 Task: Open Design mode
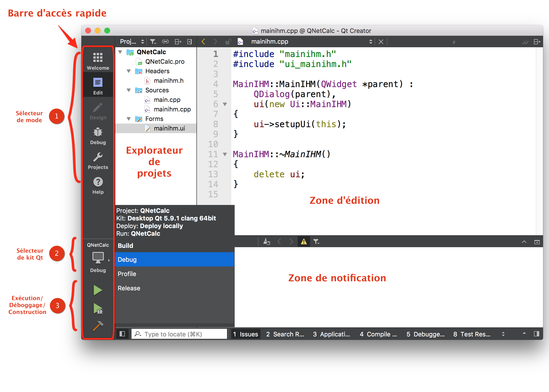pyautogui.click(x=98, y=111)
